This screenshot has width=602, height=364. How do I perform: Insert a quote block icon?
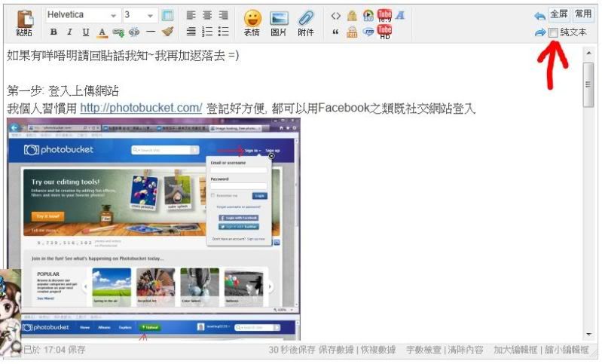[335, 32]
